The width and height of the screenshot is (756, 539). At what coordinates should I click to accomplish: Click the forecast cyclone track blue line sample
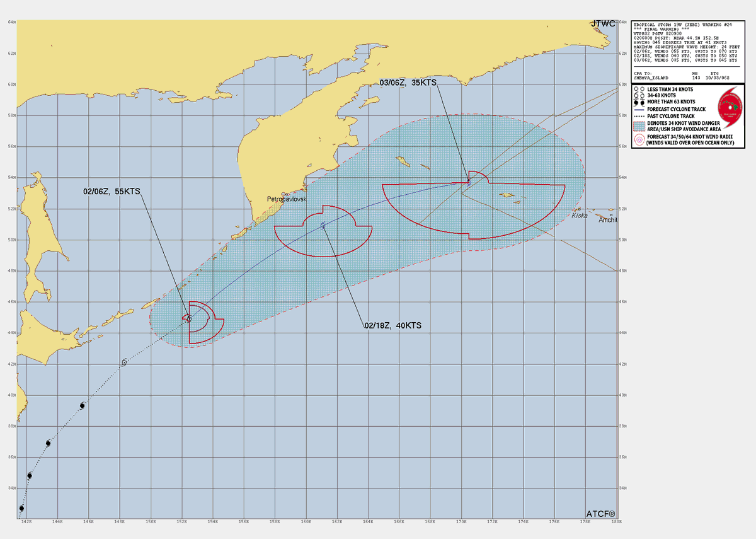coord(639,109)
